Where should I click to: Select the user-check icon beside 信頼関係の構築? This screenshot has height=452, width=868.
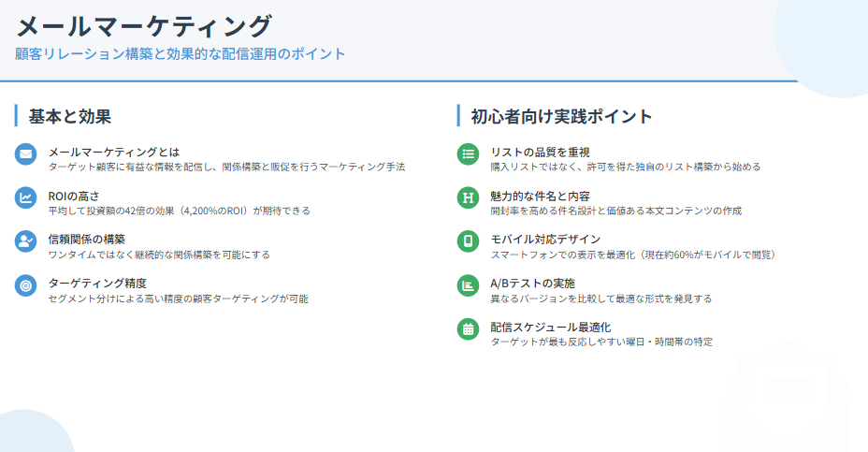(x=26, y=241)
